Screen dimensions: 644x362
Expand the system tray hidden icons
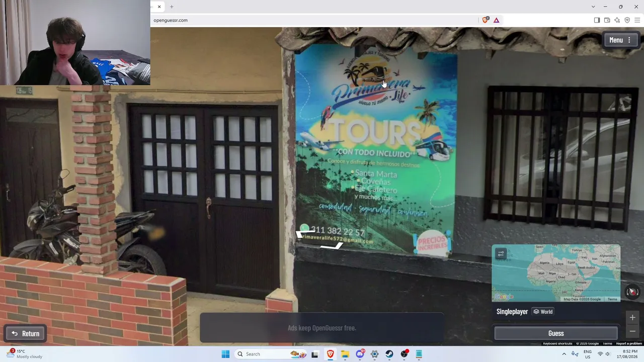click(x=564, y=354)
